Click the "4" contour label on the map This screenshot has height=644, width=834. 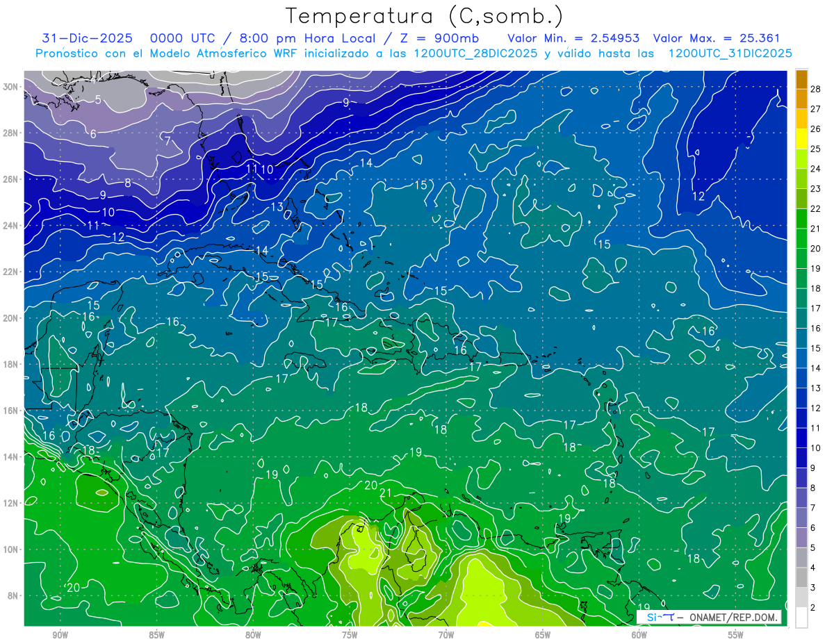pyautogui.click(x=93, y=81)
